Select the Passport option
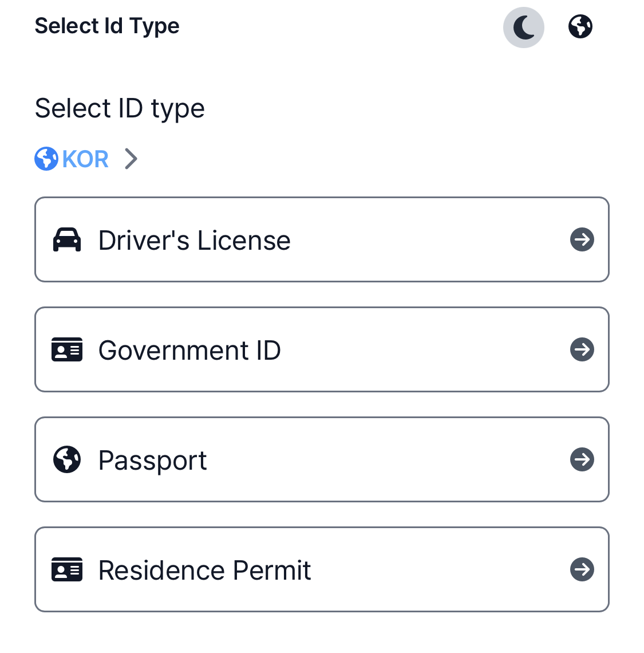644x653 pixels. click(x=321, y=459)
